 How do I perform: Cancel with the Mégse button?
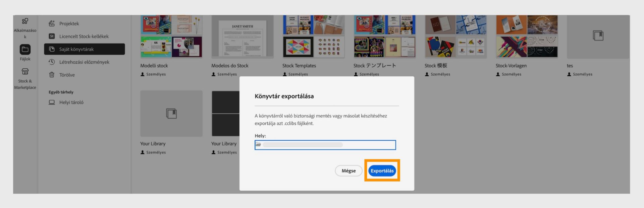[348, 171]
